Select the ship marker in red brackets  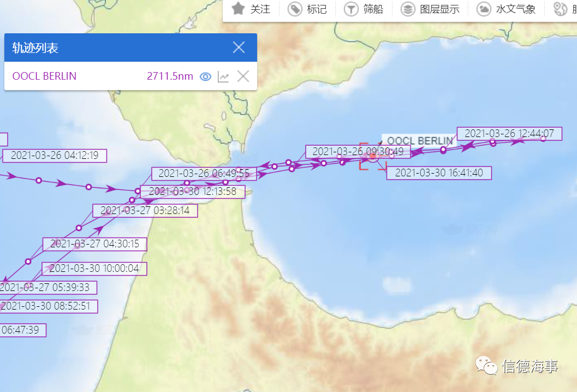(x=373, y=157)
